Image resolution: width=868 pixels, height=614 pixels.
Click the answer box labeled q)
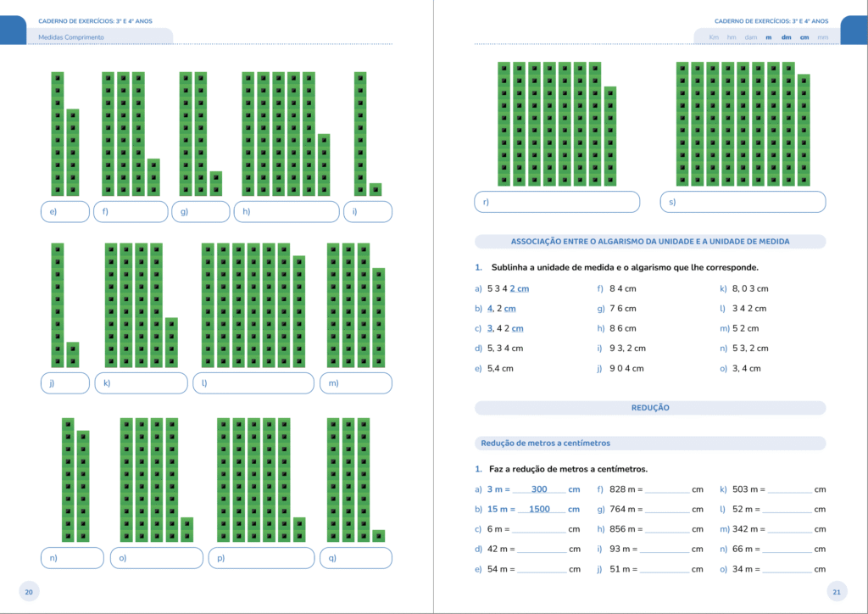point(355,558)
